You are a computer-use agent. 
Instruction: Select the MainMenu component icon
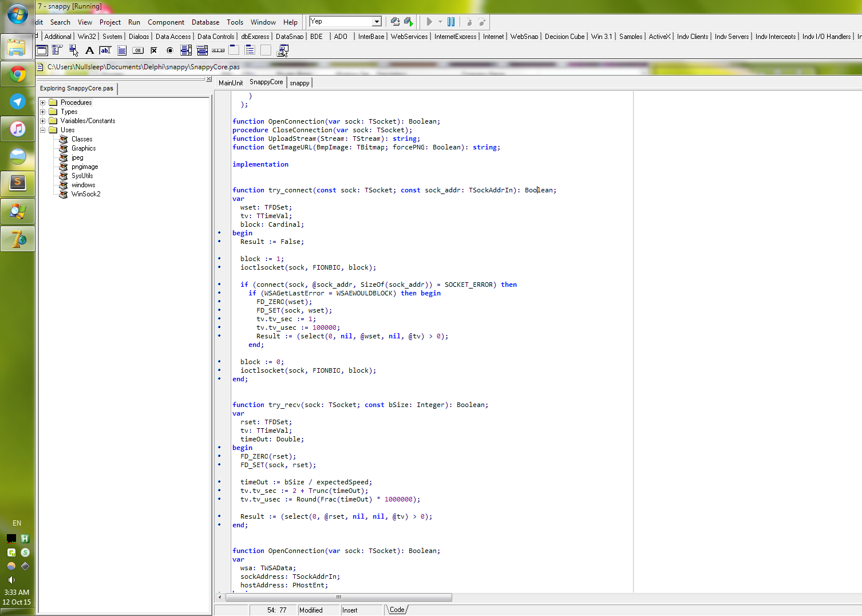pos(57,50)
